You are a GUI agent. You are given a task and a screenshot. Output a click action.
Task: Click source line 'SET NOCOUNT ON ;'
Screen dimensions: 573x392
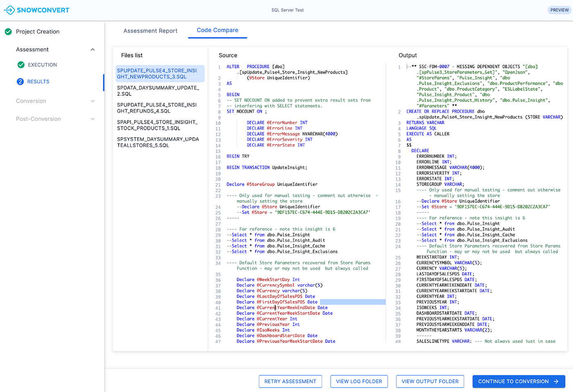click(x=247, y=111)
